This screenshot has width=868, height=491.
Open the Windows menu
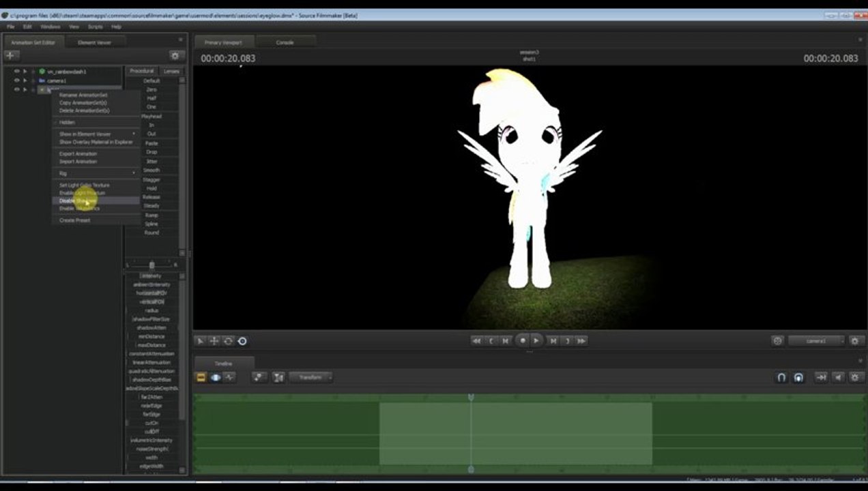[x=50, y=27]
